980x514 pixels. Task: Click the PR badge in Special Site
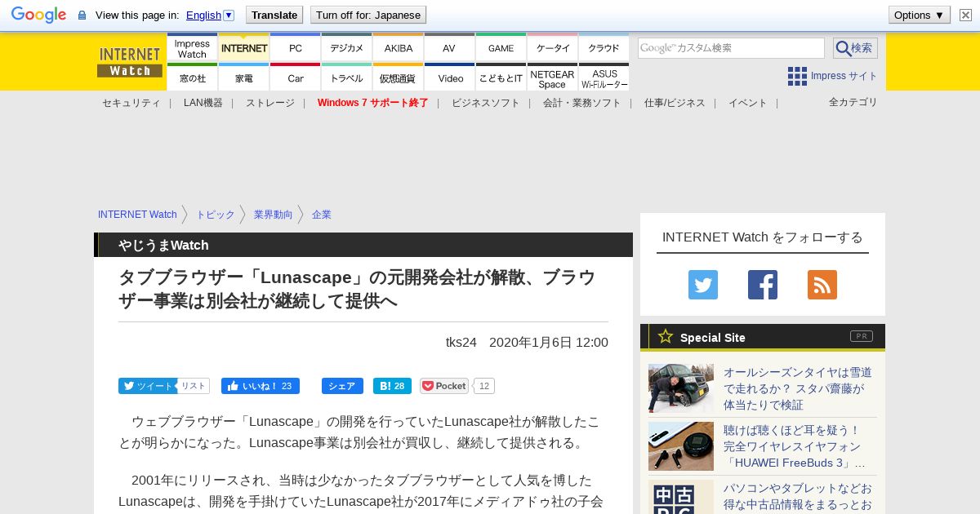coord(862,336)
